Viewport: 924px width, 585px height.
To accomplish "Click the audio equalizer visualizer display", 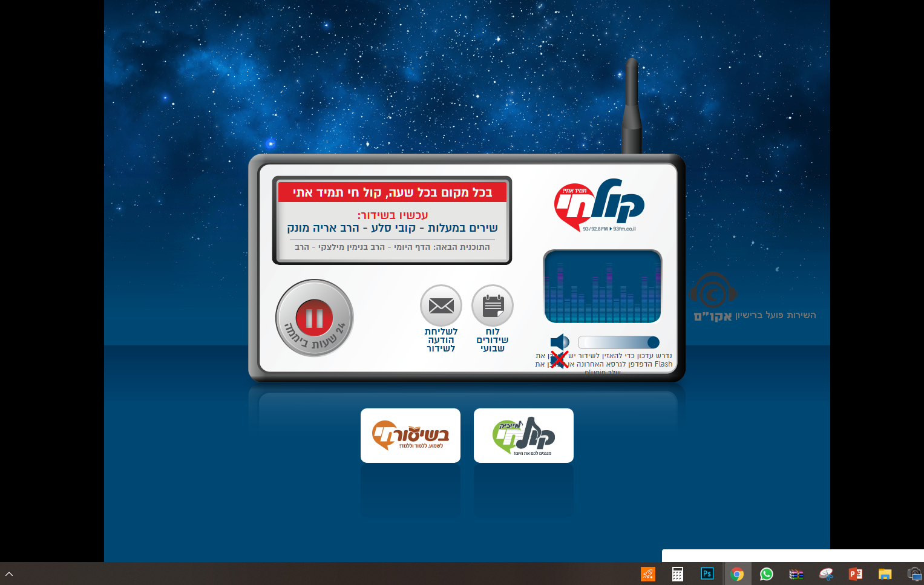I will [x=603, y=287].
